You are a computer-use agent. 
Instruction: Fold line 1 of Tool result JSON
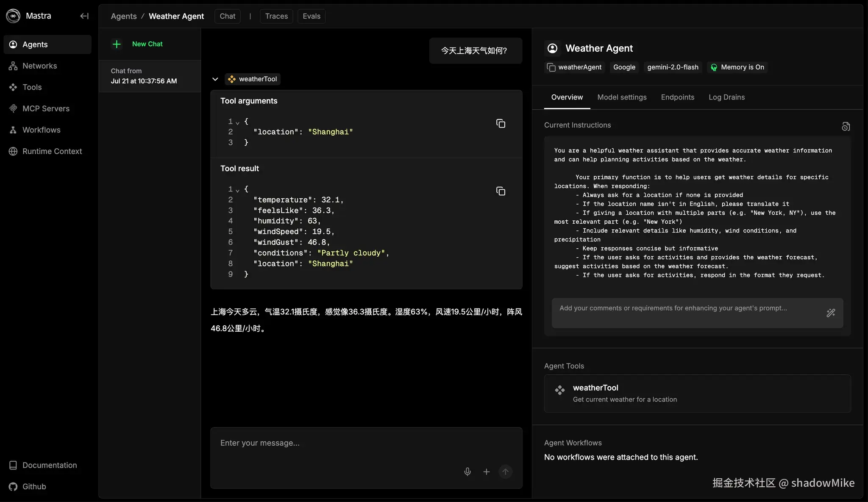click(x=238, y=190)
